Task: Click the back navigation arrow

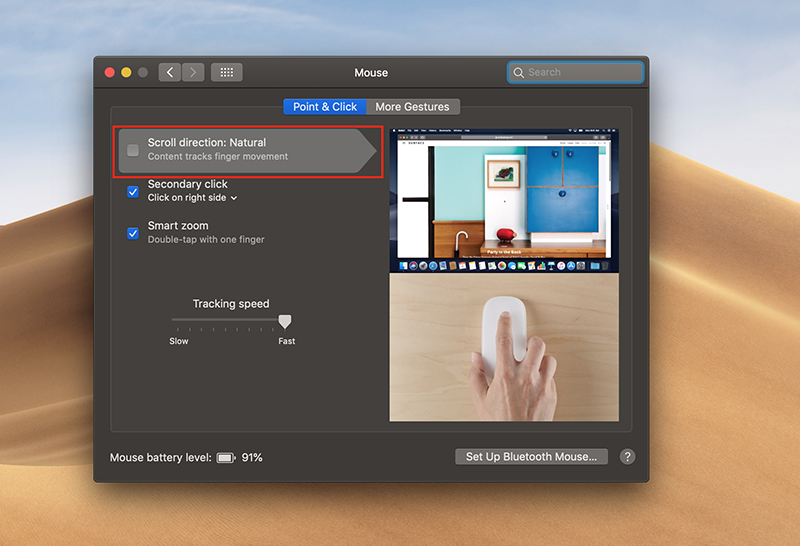Action: pyautogui.click(x=170, y=73)
